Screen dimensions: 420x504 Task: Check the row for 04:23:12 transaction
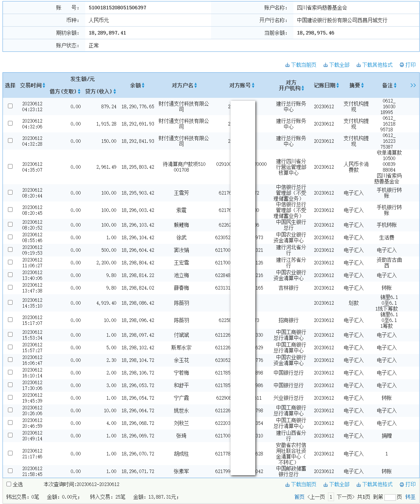tap(10, 106)
